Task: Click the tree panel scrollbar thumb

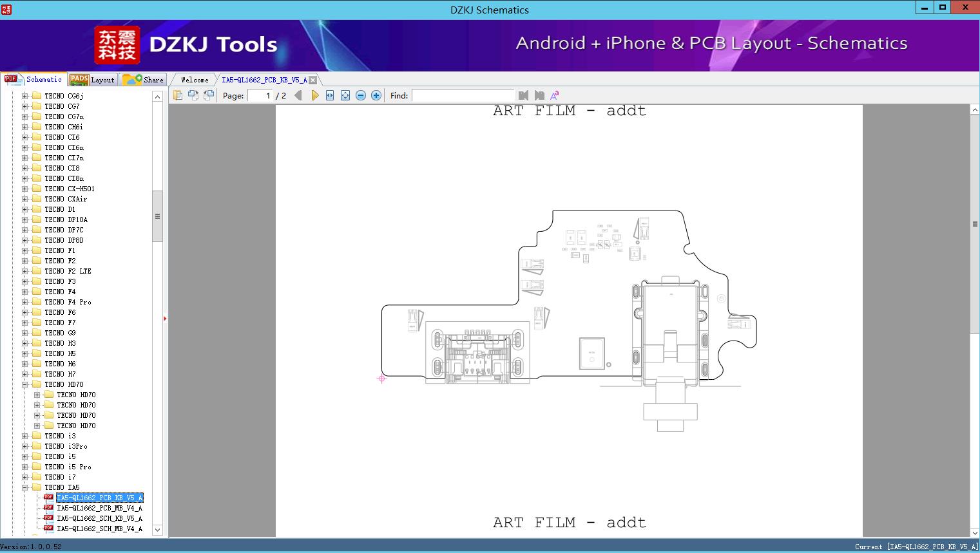Action: [x=157, y=216]
